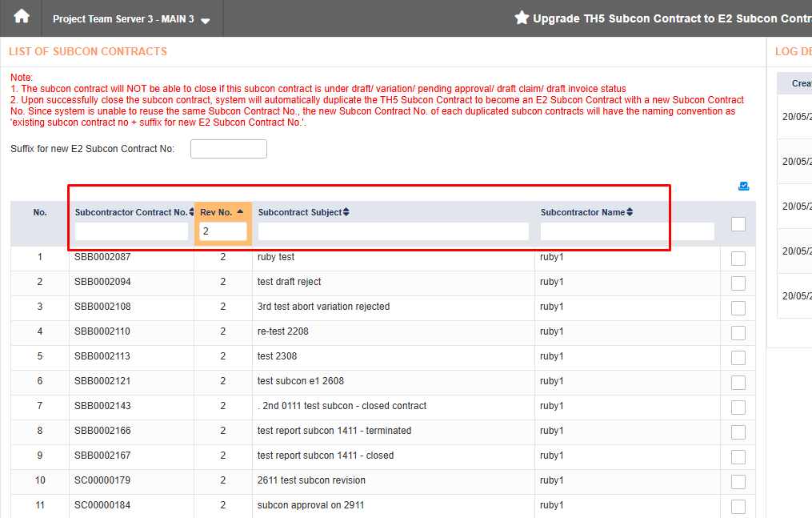The image size is (812, 518).
Task: Focus the Suffix for new E2 Subcon Contract No field
Action: 228,149
